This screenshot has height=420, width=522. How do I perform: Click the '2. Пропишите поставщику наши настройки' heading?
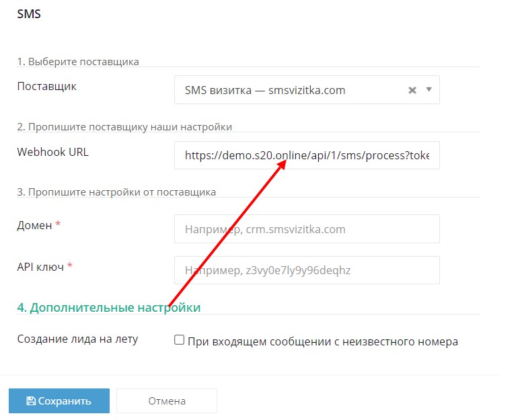click(x=124, y=127)
